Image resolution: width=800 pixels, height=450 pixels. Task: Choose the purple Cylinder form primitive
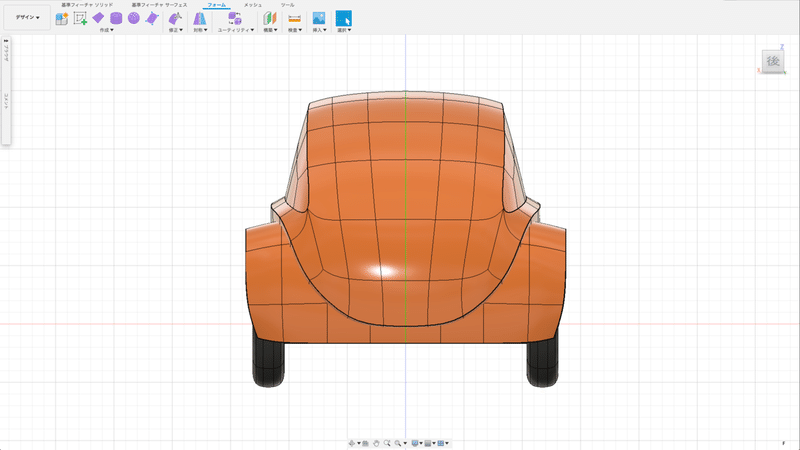click(x=116, y=18)
